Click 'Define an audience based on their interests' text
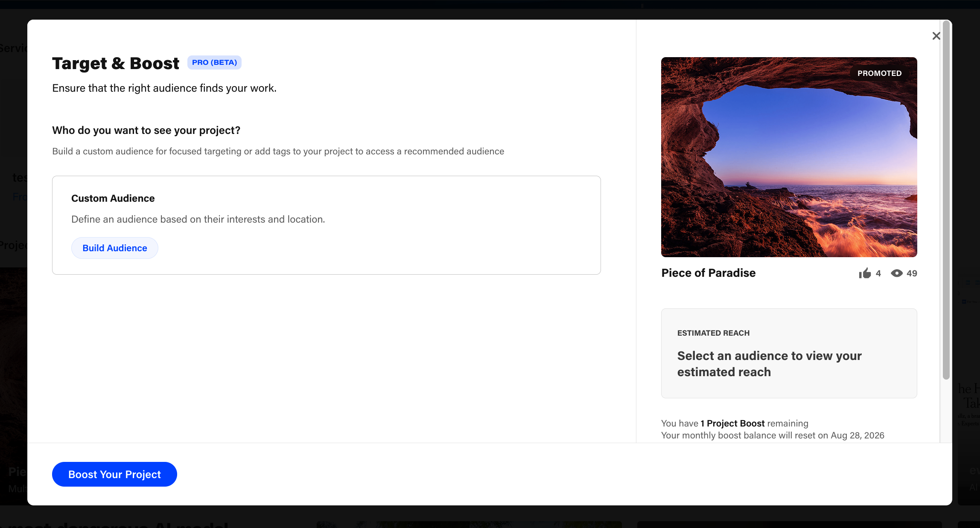The image size is (980, 528). click(x=198, y=219)
